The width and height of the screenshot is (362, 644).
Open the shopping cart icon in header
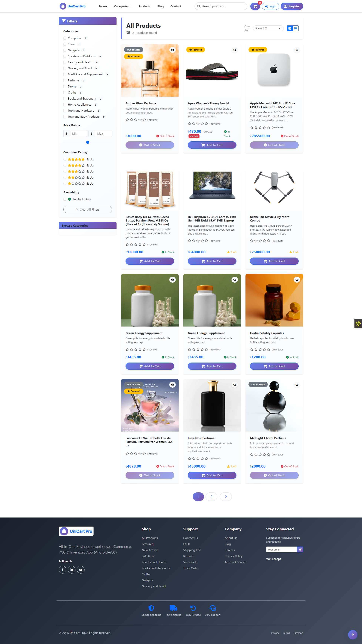(255, 6)
